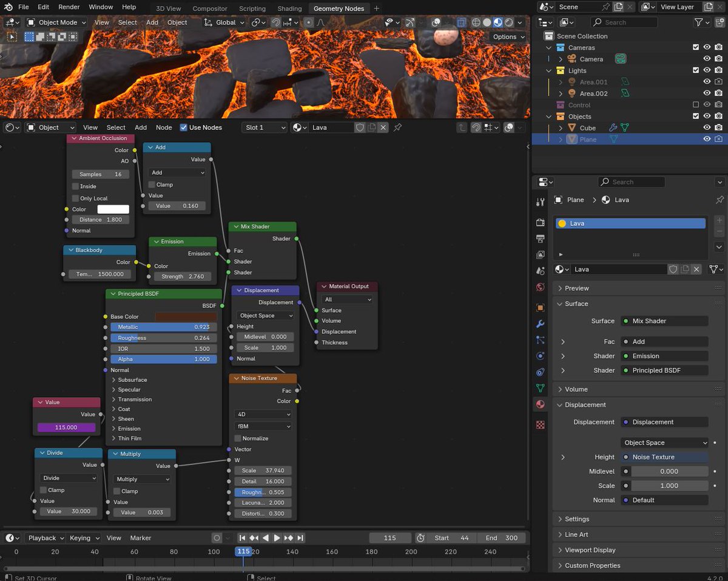This screenshot has width=728, height=581.
Task: Unlink Lava material with X button
Action: coord(696,269)
